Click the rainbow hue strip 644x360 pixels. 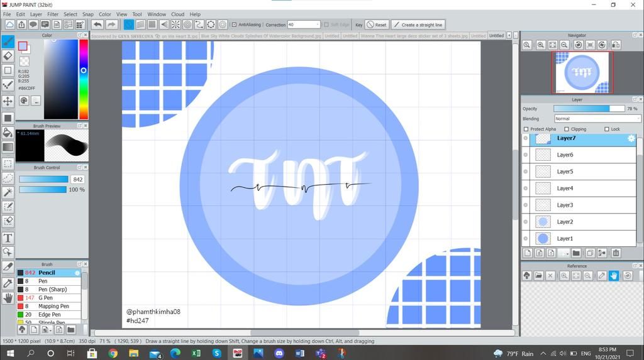[84, 79]
